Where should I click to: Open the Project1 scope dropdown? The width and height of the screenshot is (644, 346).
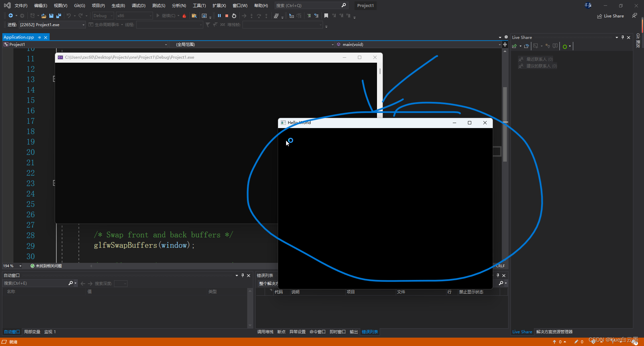click(x=85, y=44)
